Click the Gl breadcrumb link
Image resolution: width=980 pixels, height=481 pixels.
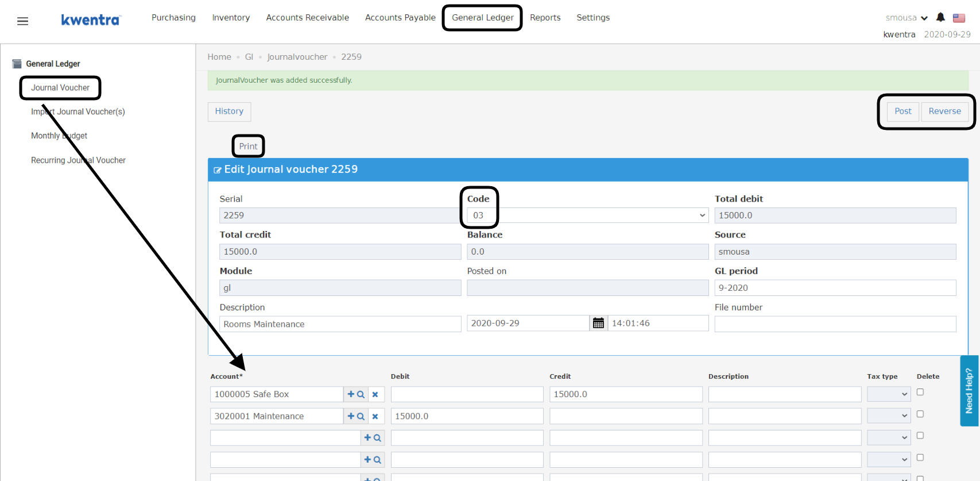(x=249, y=57)
